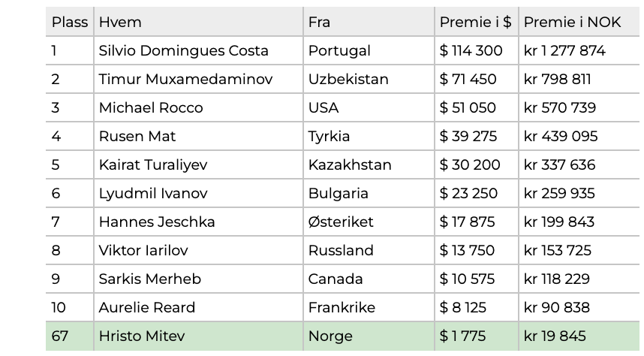Select the Timur Muxamedaminov cell
Viewport: 644px width, 356px height.
[x=198, y=79]
